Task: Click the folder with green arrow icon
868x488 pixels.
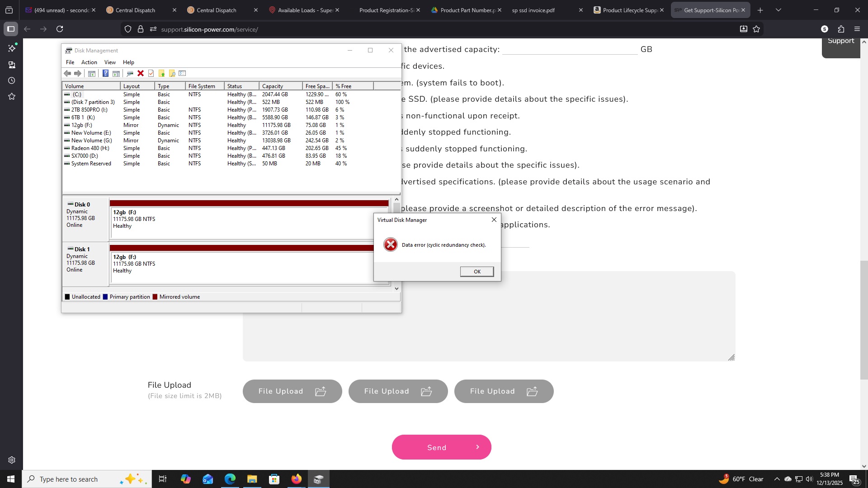Action: click(161, 73)
